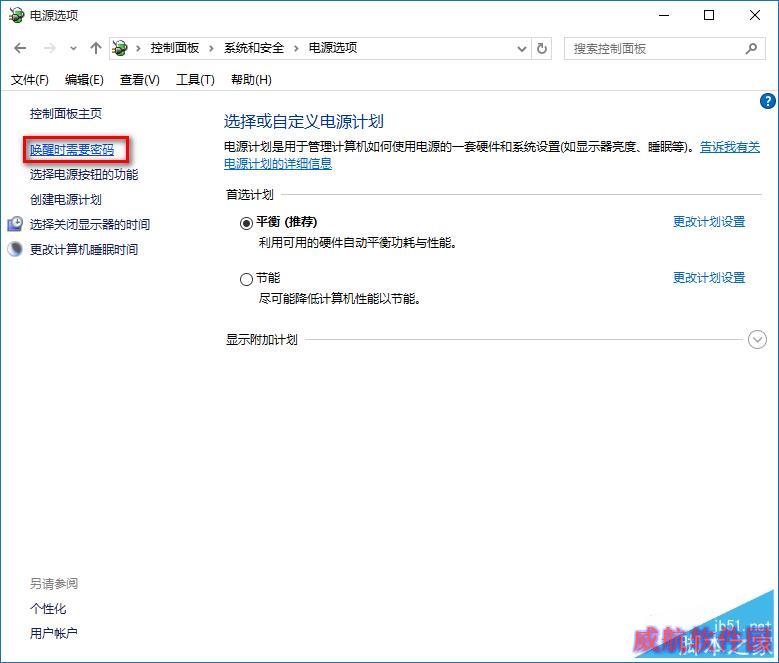Open the recent locations dropdown arrow
The image size is (779, 663).
pos(74,49)
